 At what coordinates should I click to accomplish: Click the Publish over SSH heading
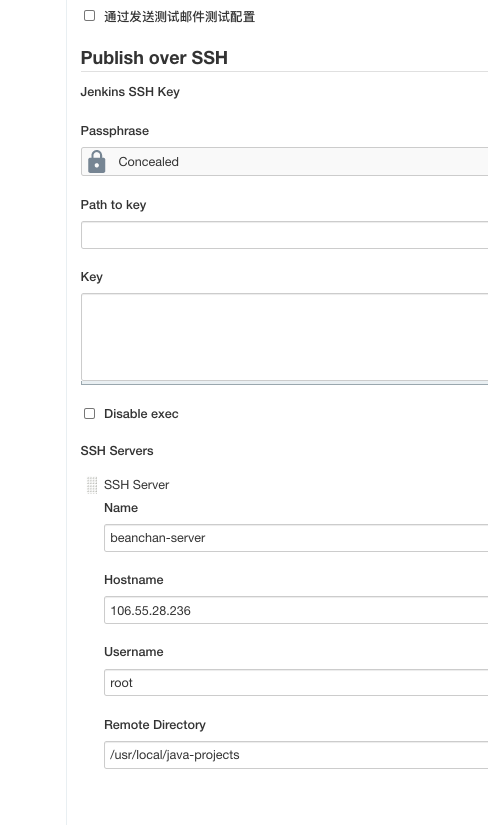click(x=154, y=58)
